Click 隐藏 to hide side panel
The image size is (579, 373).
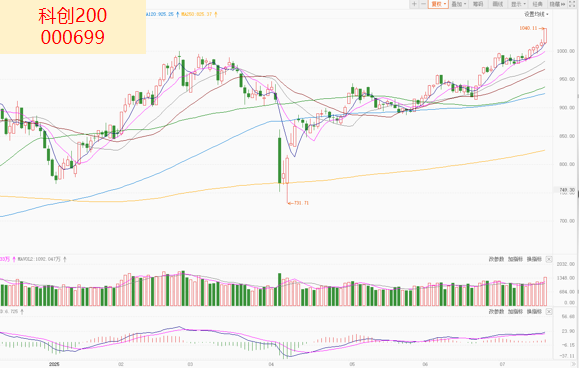click(x=557, y=4)
